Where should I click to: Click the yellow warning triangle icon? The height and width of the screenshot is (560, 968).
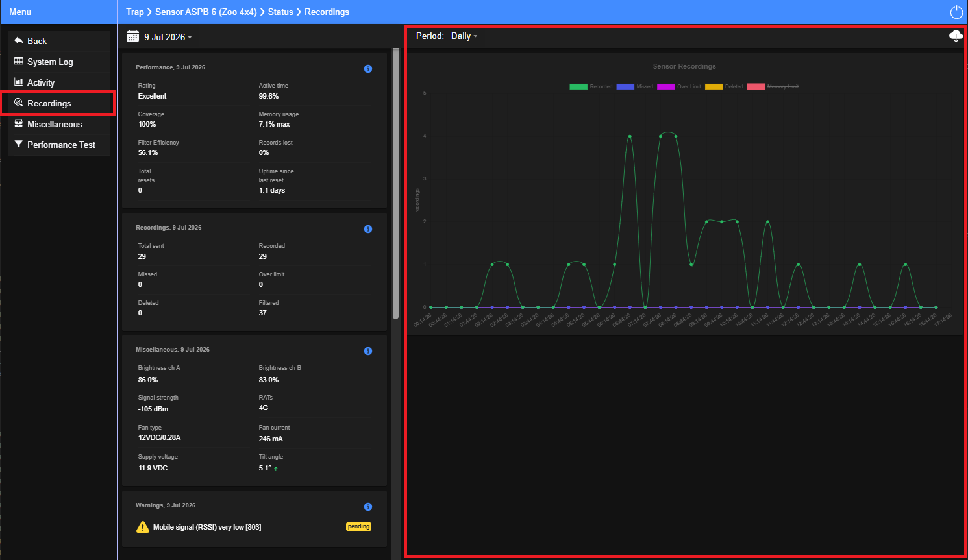[x=143, y=527]
